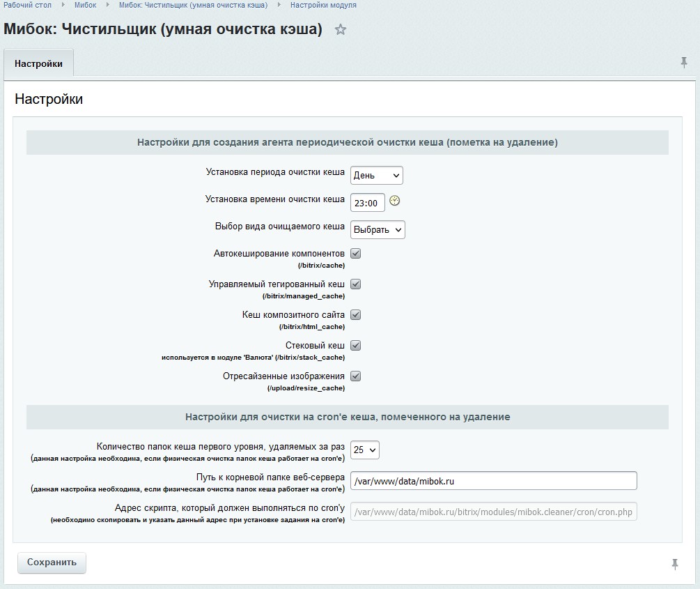Viewport: 700px width, 589px height.
Task: Click the pin icon at the top right of tabs
Action: pyautogui.click(x=684, y=63)
